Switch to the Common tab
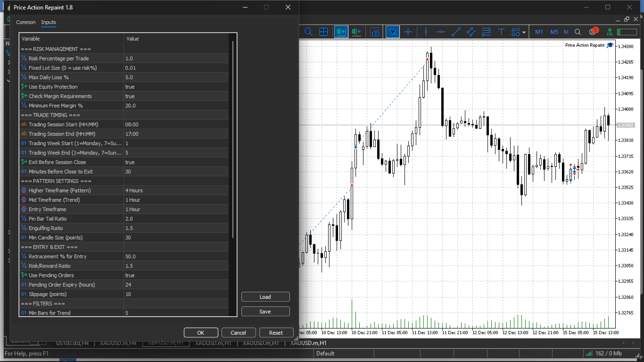Screen dimensions: 644x362 [26, 22]
